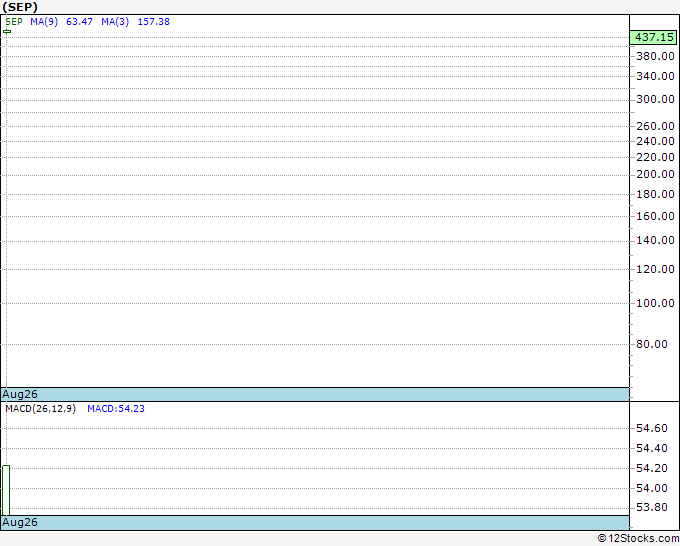The image size is (680, 546).
Task: Click the MACD:54.23 value
Action: point(116,409)
